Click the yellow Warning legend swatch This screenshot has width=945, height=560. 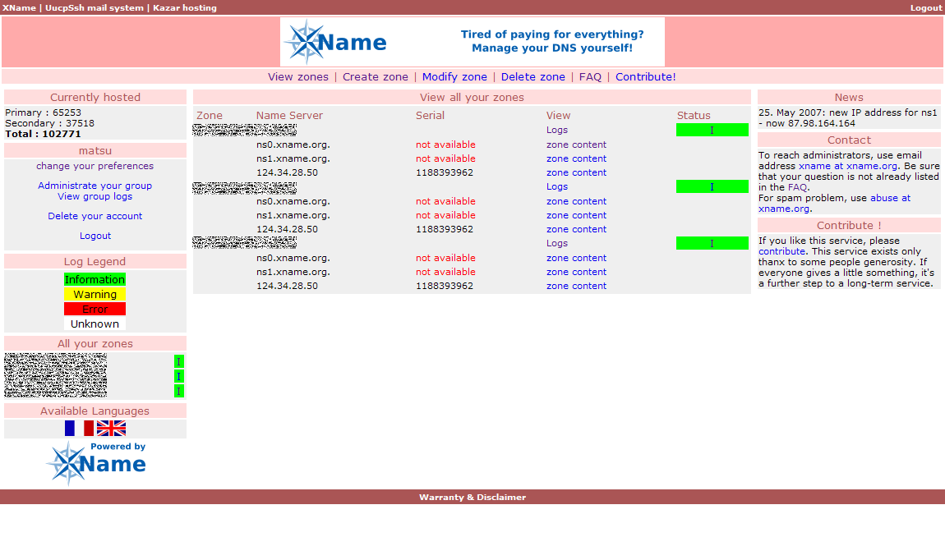pos(94,295)
